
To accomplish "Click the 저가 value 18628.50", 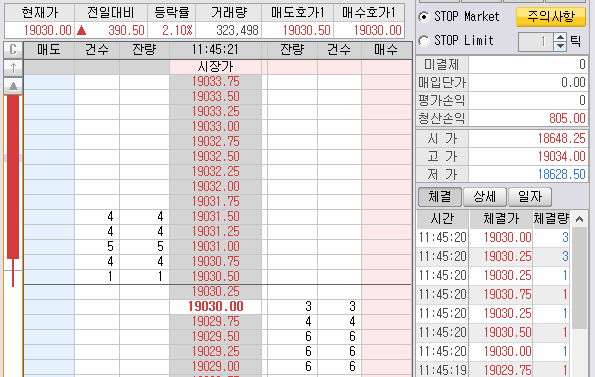I will (562, 174).
